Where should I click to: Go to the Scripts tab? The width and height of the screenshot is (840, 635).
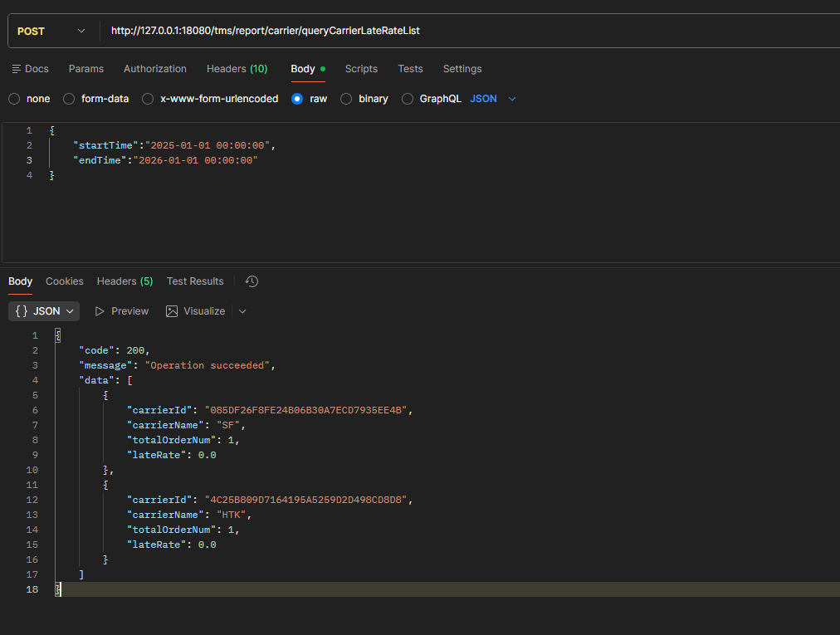click(361, 69)
